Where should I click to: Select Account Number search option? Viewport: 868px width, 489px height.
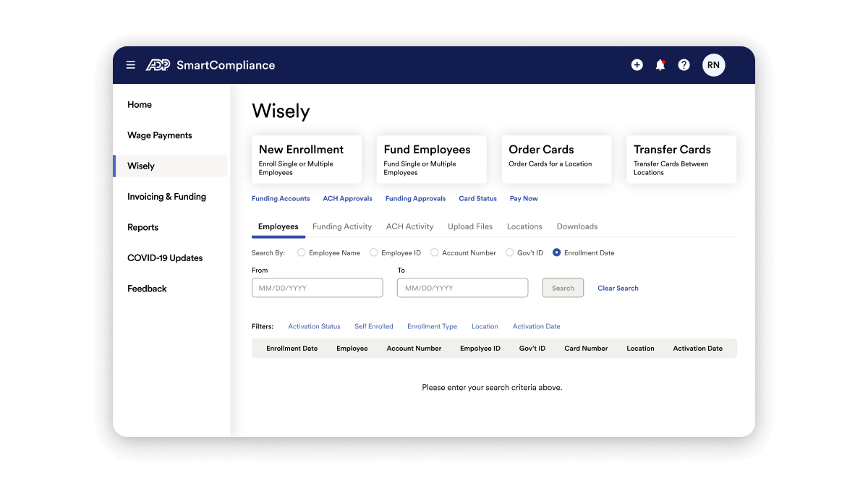pyautogui.click(x=434, y=252)
